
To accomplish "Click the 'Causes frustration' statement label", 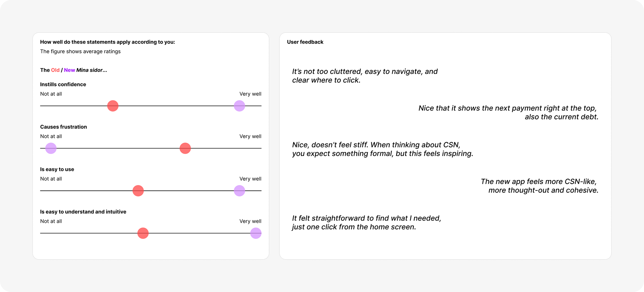I will click(x=63, y=127).
